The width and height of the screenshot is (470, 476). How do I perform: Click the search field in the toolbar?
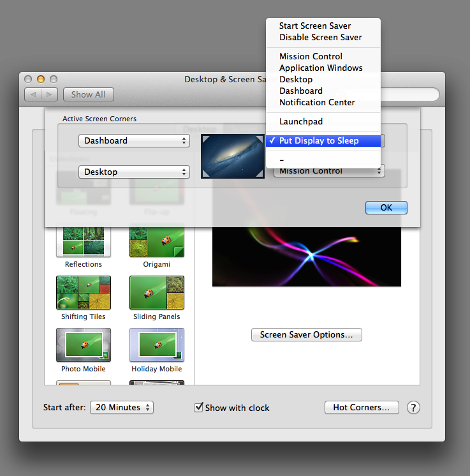pos(409,94)
